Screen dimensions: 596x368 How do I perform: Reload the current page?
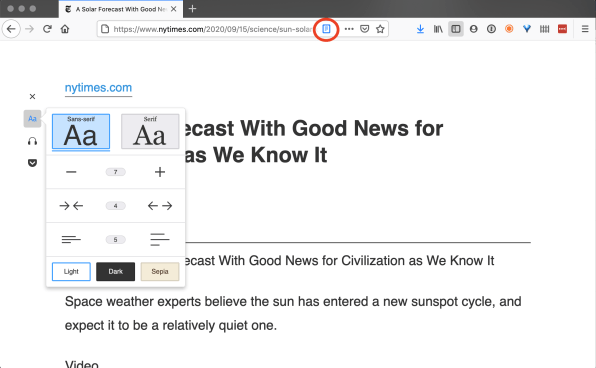[47, 29]
